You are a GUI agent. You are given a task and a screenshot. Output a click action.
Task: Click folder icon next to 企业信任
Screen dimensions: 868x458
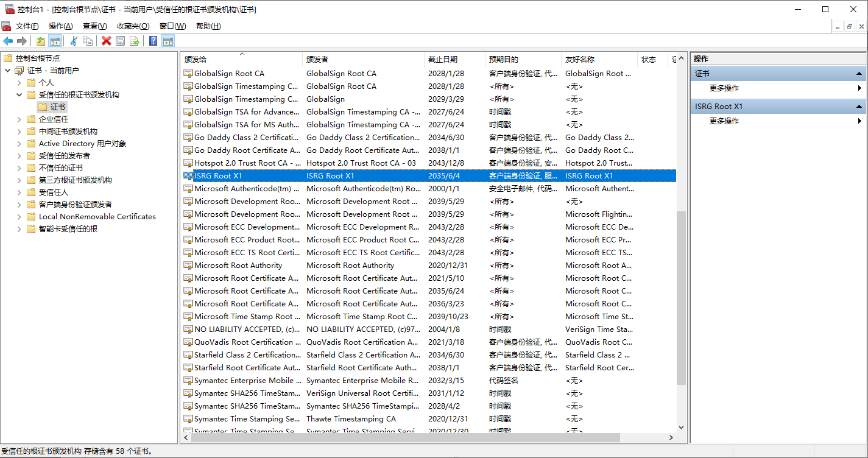31,119
